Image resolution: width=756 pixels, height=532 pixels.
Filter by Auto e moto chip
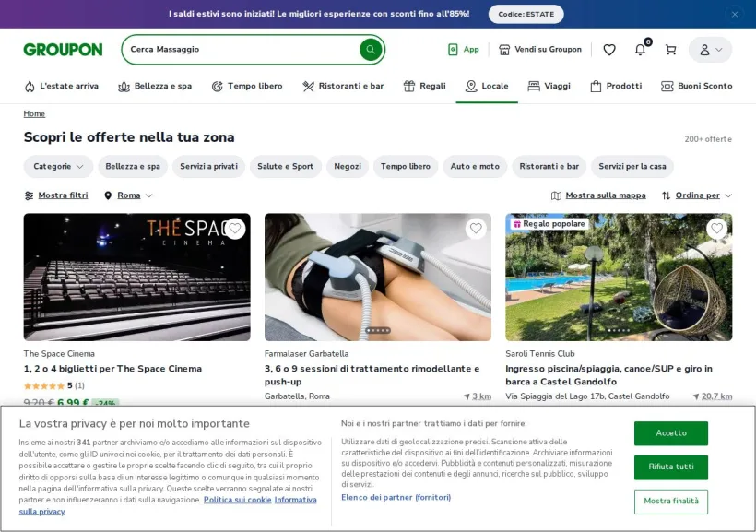(475, 166)
